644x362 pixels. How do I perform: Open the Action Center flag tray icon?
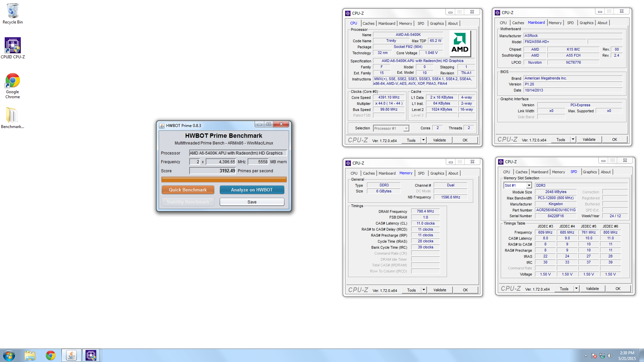[594, 356]
